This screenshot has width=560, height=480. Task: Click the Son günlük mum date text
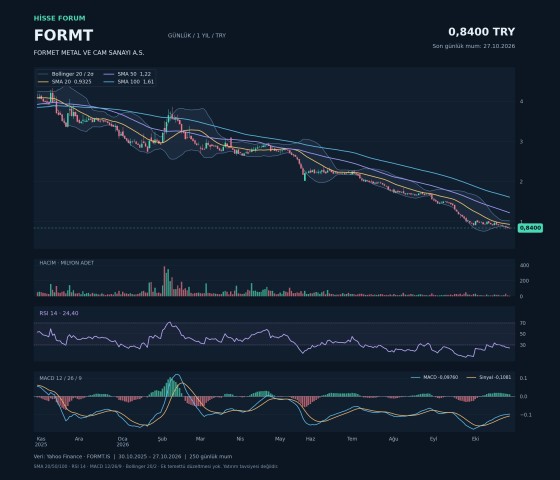tap(474, 46)
